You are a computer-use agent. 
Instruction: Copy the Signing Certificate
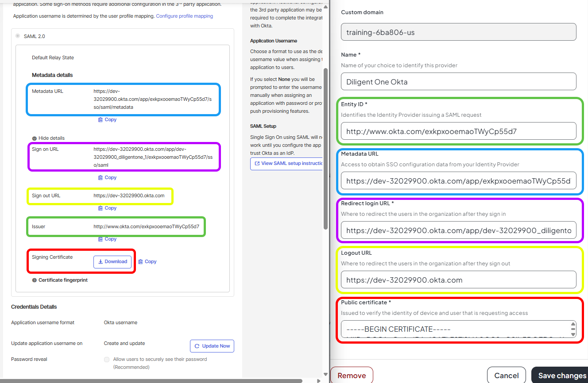click(x=147, y=261)
